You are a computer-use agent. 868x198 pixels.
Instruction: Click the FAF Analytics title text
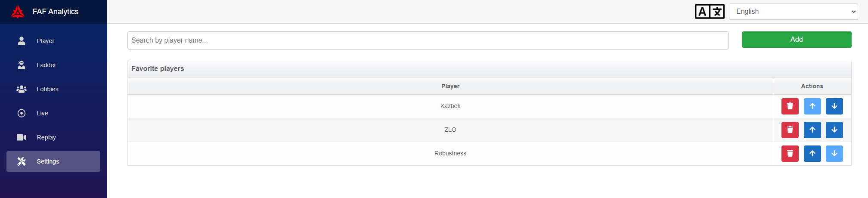click(x=56, y=12)
